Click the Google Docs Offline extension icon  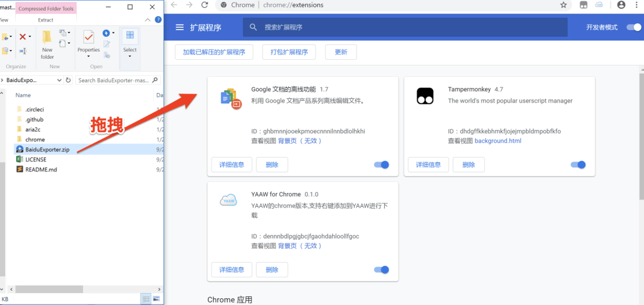click(231, 98)
